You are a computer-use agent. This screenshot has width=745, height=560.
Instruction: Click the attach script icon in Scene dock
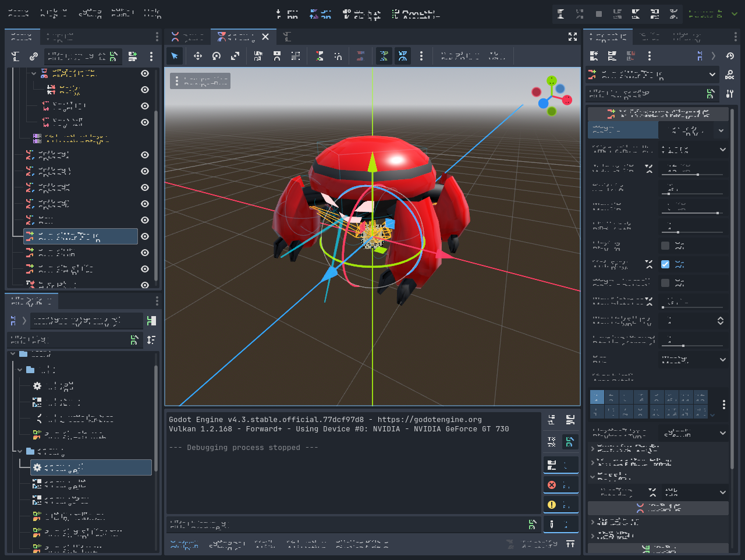pyautogui.click(x=133, y=56)
